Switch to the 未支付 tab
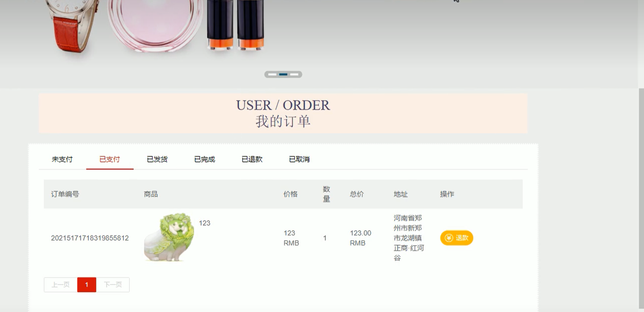 (62, 159)
